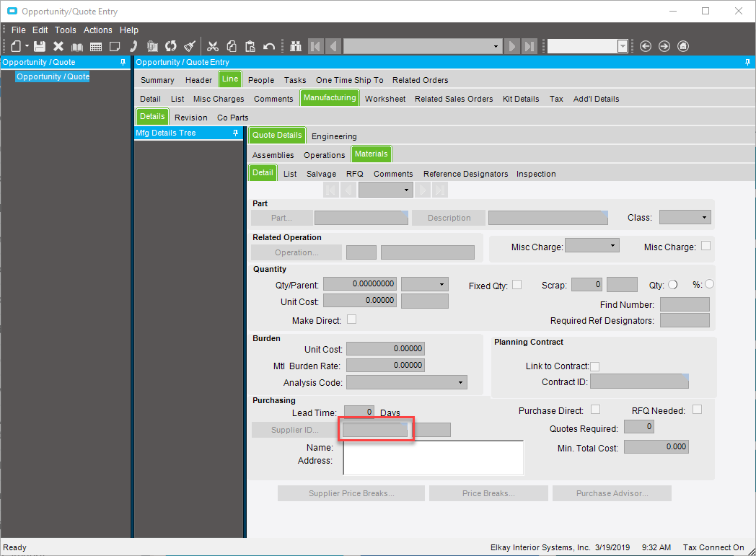756x556 pixels.
Task: Open the RFQ materials tab
Action: pos(355,174)
